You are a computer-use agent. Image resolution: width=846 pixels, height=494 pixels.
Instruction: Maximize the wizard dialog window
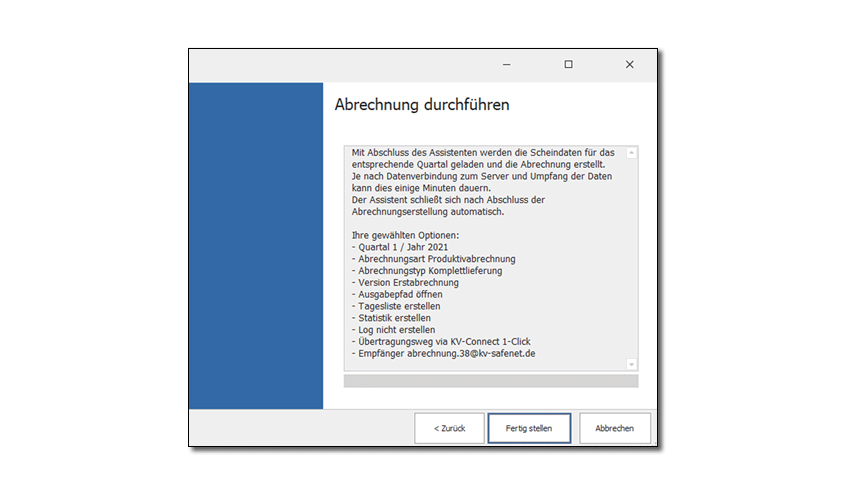(568, 64)
